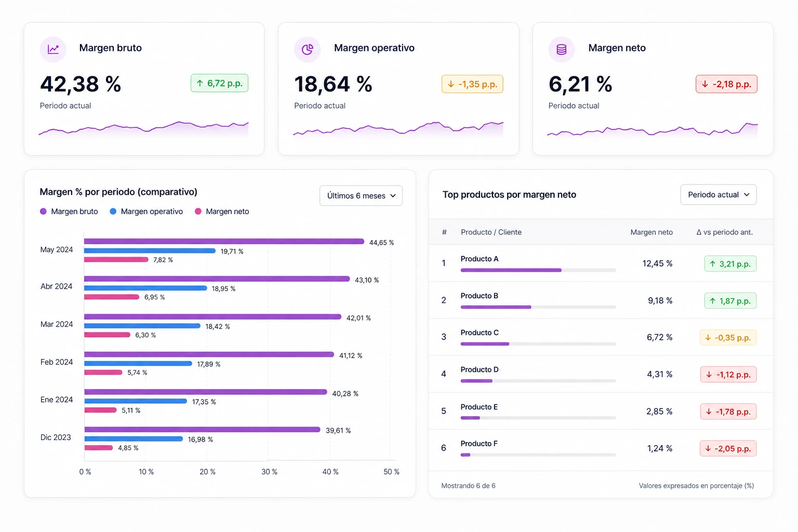Select the Producto F row name
Image resolution: width=798 pixels, height=532 pixels.
(479, 444)
